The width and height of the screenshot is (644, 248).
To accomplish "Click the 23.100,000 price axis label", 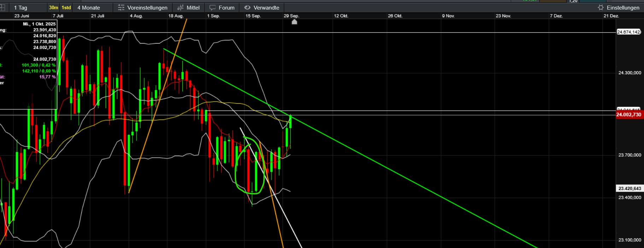I will (630, 240).
